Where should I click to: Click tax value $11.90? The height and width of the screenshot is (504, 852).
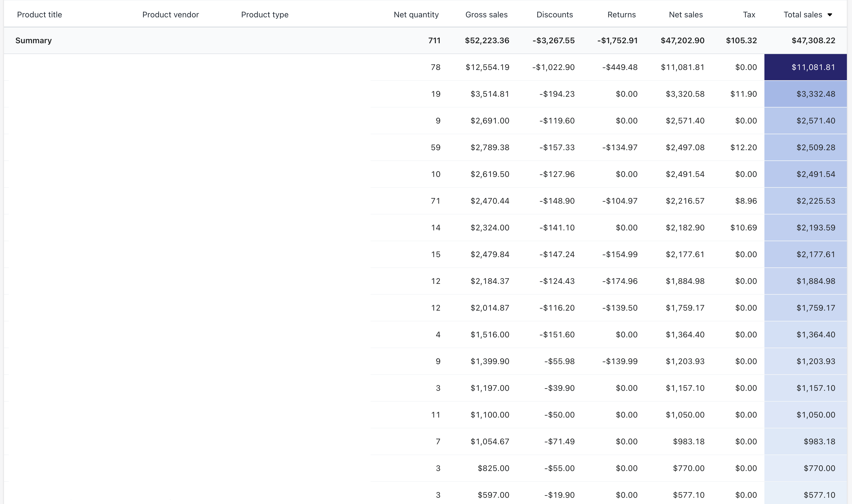point(743,94)
